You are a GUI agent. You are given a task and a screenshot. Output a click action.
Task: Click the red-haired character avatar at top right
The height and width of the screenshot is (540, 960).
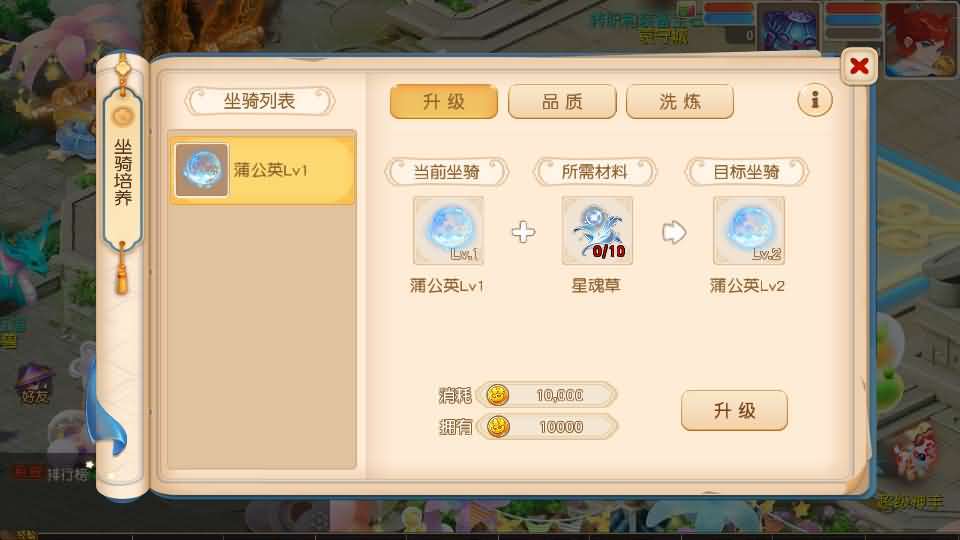(920, 39)
